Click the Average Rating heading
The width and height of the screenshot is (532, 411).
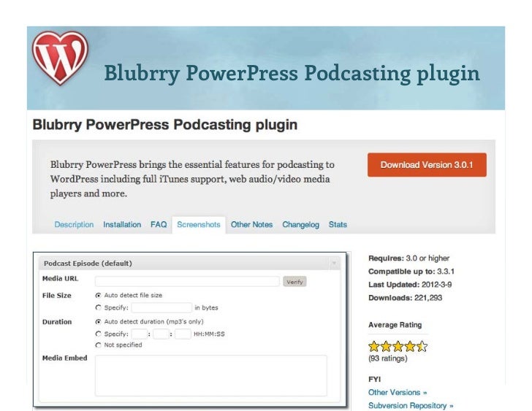click(395, 325)
